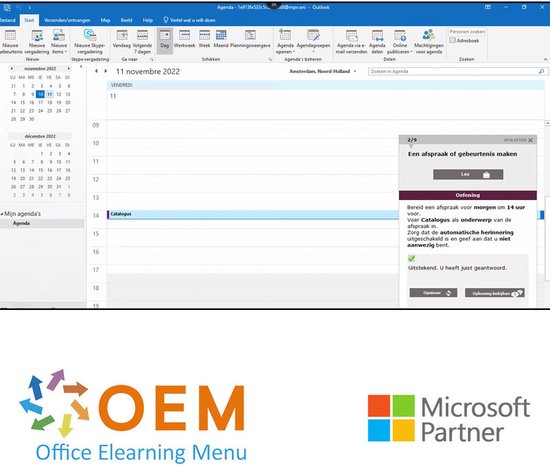Click the Opnieuw button
The width and height of the screenshot is (550, 466).
433,293
